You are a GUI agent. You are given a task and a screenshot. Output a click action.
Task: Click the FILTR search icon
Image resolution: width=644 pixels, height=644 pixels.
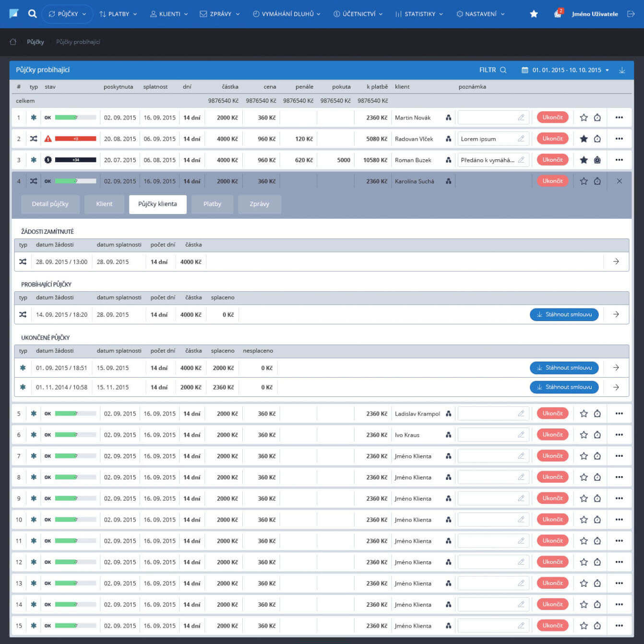pos(503,70)
